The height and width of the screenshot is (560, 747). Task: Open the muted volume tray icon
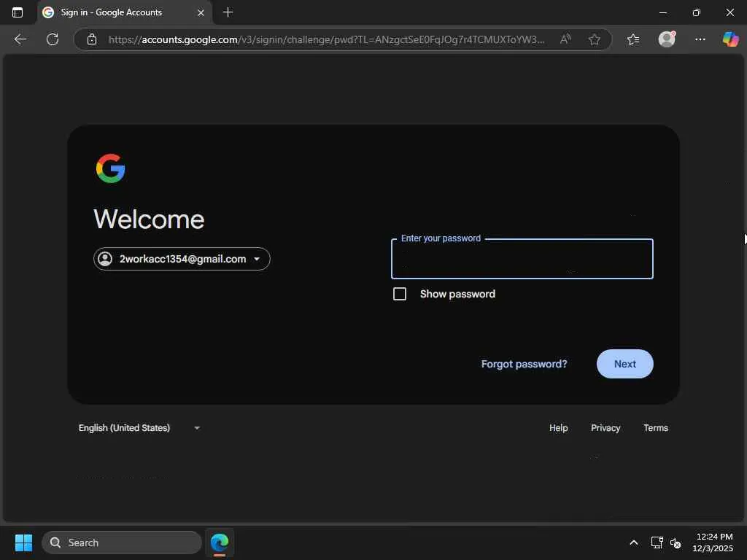point(675,542)
